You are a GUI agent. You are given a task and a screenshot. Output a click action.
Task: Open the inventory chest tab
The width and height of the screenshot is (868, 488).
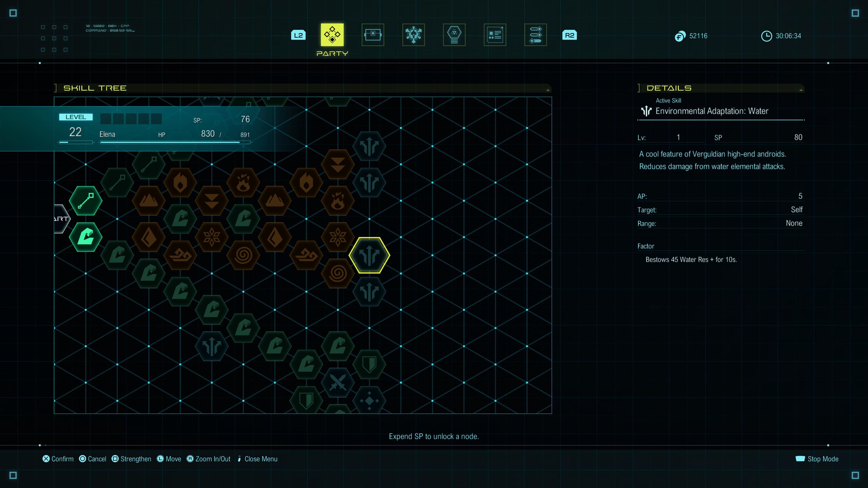tap(373, 35)
